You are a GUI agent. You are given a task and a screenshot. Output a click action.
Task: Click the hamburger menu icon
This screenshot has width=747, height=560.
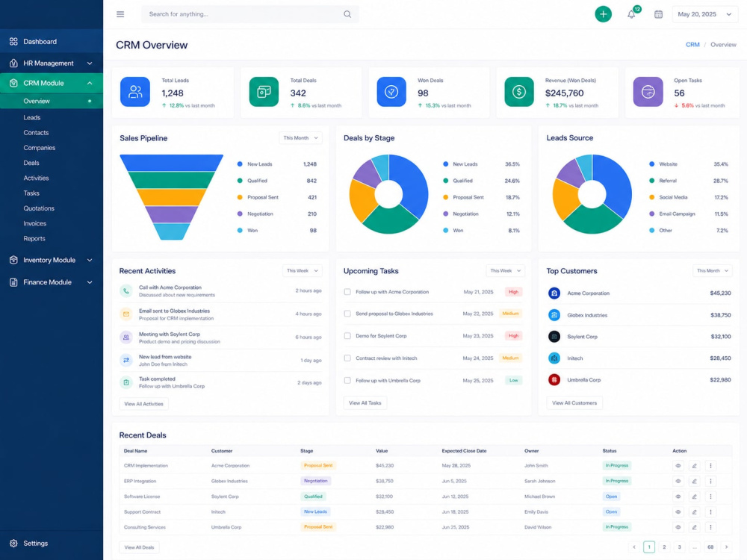(120, 14)
